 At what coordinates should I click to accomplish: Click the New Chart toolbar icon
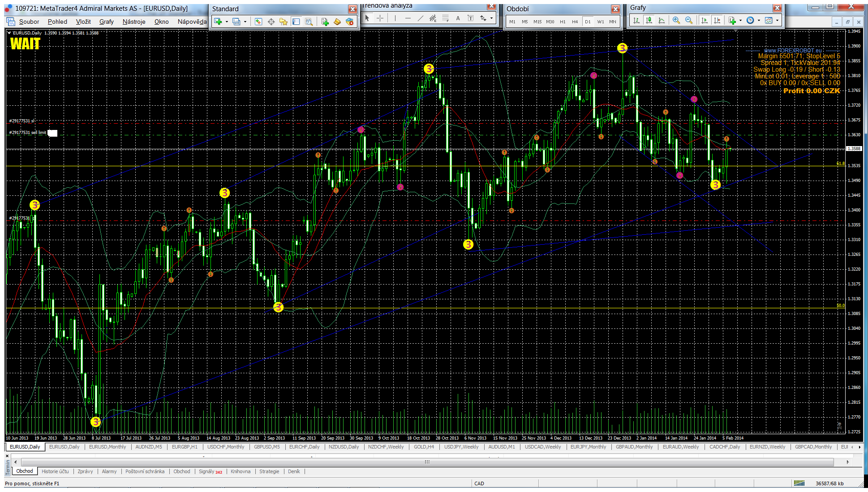click(x=218, y=22)
